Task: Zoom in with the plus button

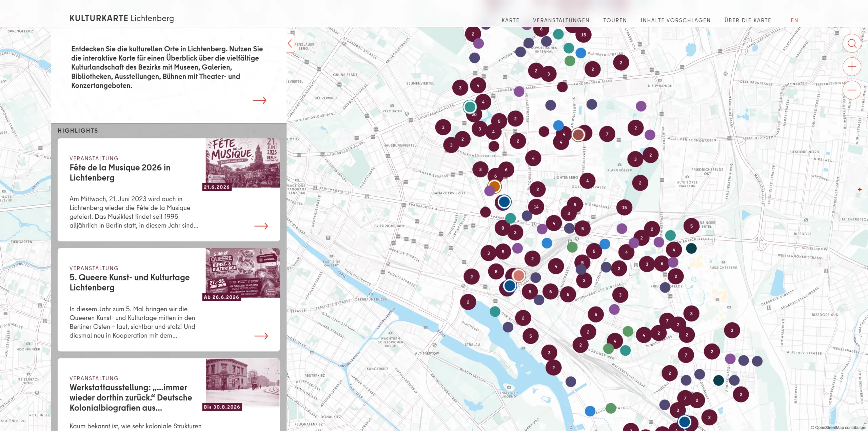Action: [852, 67]
